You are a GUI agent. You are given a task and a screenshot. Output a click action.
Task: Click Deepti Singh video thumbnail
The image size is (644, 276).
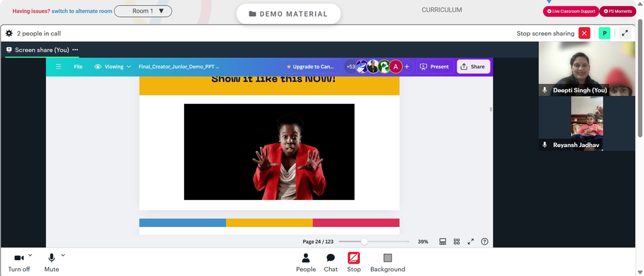pos(587,69)
